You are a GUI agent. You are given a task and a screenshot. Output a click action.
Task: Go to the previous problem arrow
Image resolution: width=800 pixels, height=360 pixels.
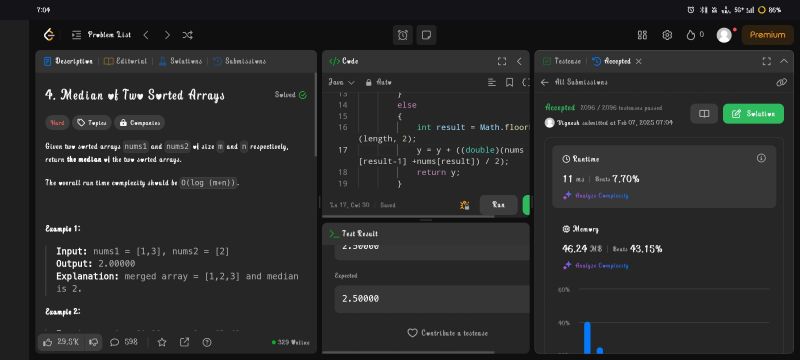[x=146, y=35]
